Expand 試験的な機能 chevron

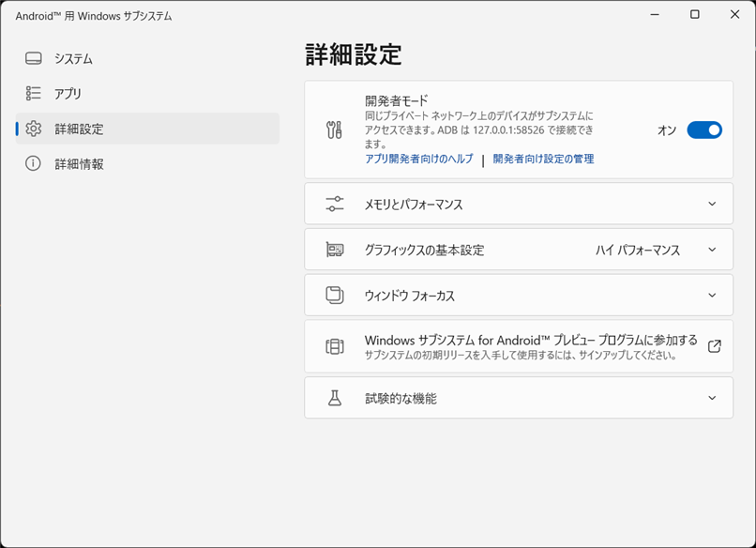[x=712, y=398]
